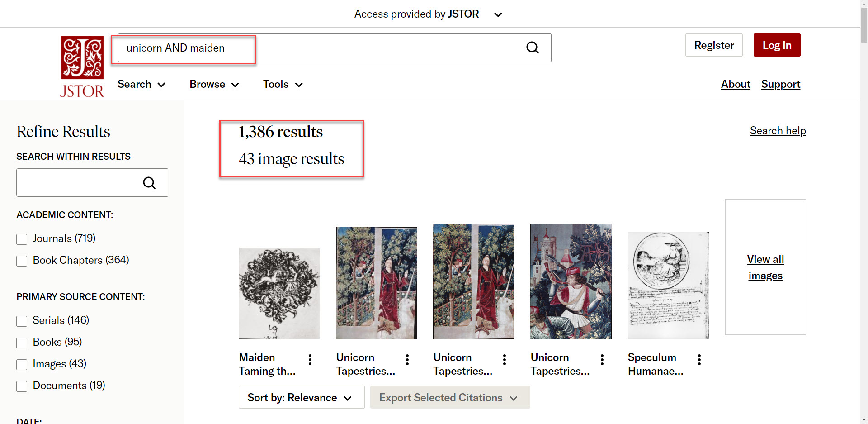This screenshot has width=868, height=424.
Task: Open the Sort by: Relevance dropdown
Action: 301,397
